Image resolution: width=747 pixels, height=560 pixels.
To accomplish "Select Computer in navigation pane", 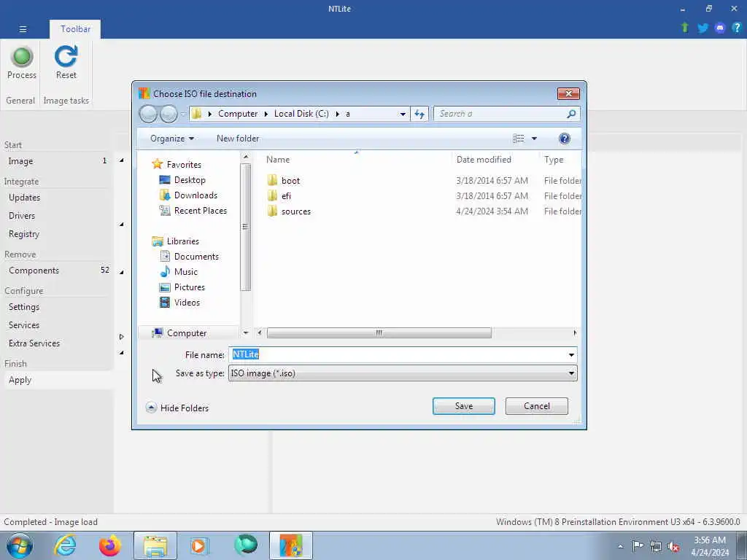I will (186, 332).
